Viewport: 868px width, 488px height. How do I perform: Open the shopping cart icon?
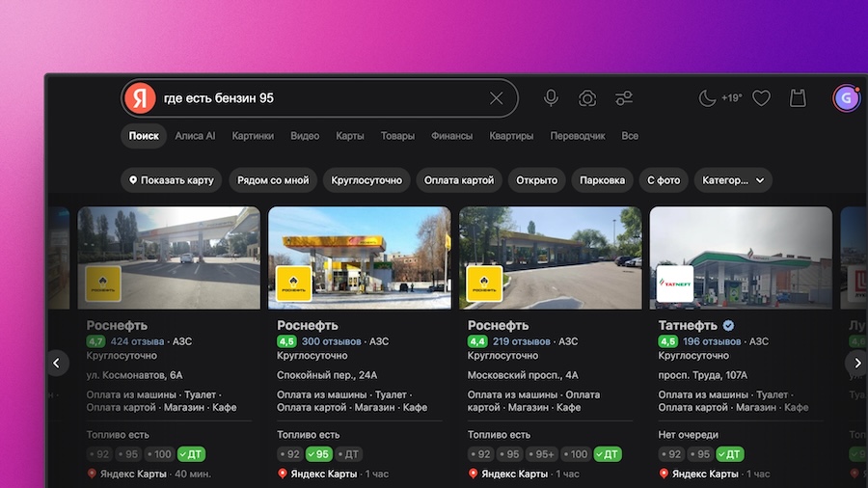point(798,98)
